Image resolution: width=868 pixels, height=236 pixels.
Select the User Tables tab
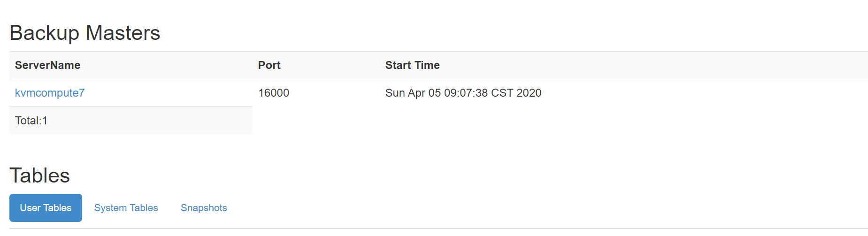point(46,208)
